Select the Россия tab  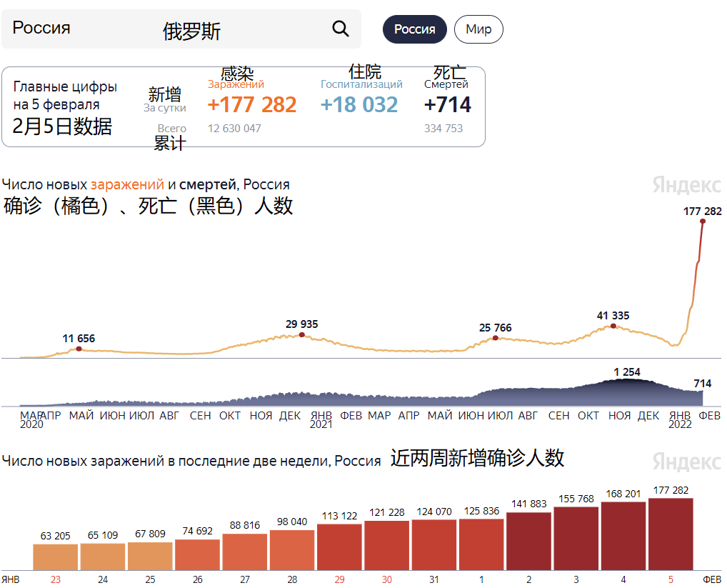coord(414,29)
